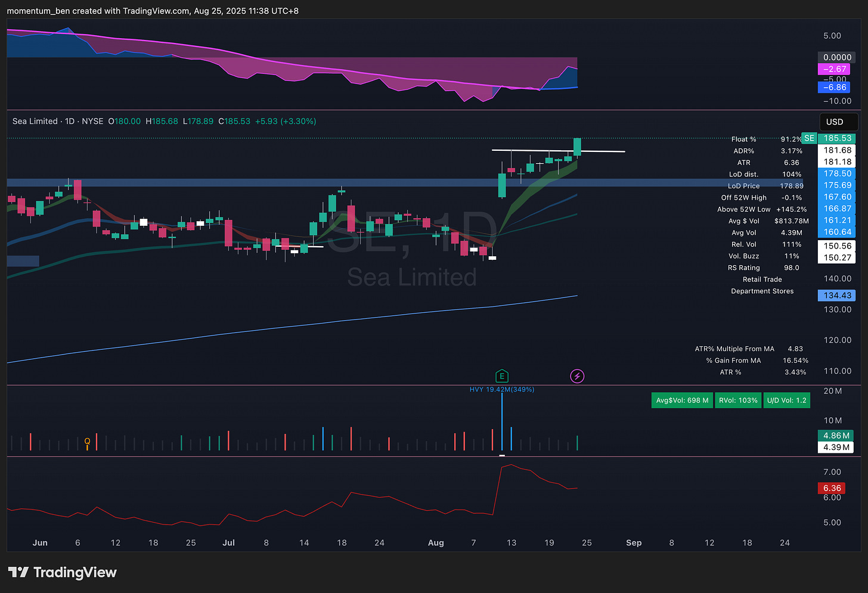The image size is (868, 593).
Task: Click the high value H185.68
Action: pos(162,121)
